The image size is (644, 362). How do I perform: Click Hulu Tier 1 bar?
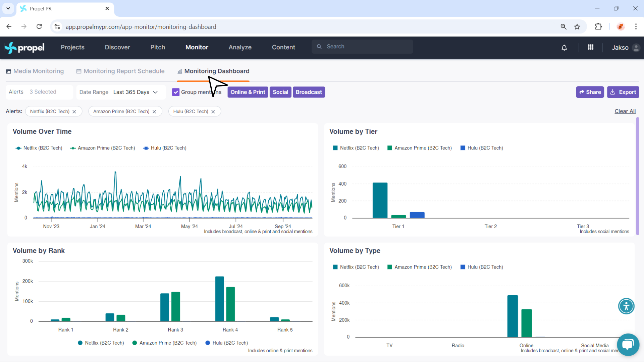[417, 215]
